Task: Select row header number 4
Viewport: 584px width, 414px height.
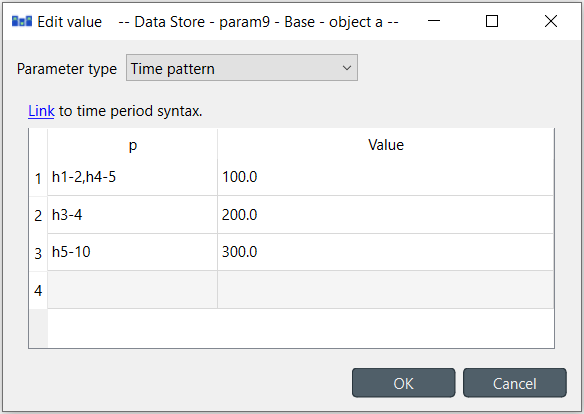Action: (38, 290)
